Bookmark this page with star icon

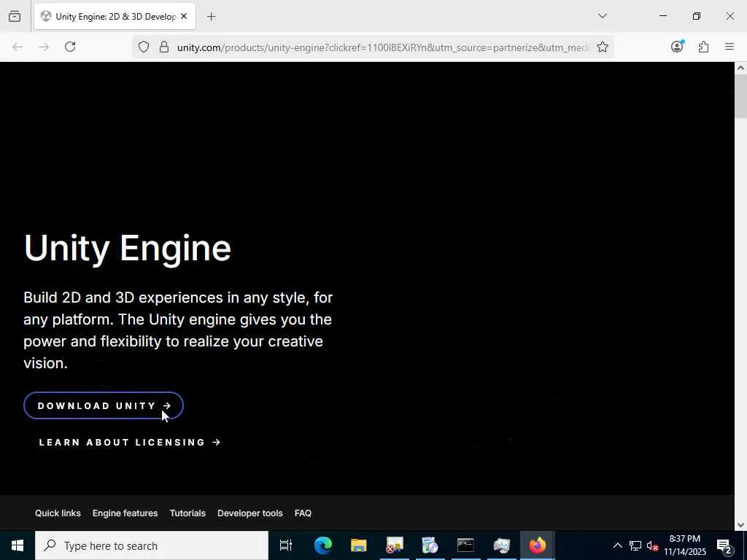pos(602,47)
